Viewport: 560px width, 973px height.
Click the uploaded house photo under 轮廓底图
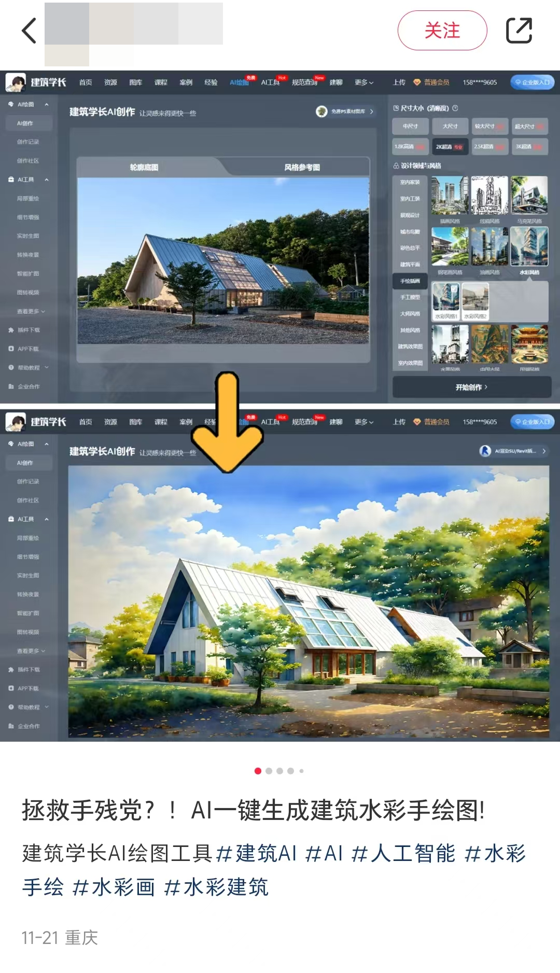223,260
